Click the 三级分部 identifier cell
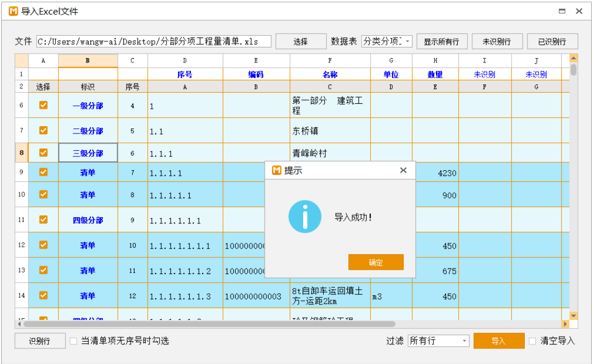 coord(88,153)
